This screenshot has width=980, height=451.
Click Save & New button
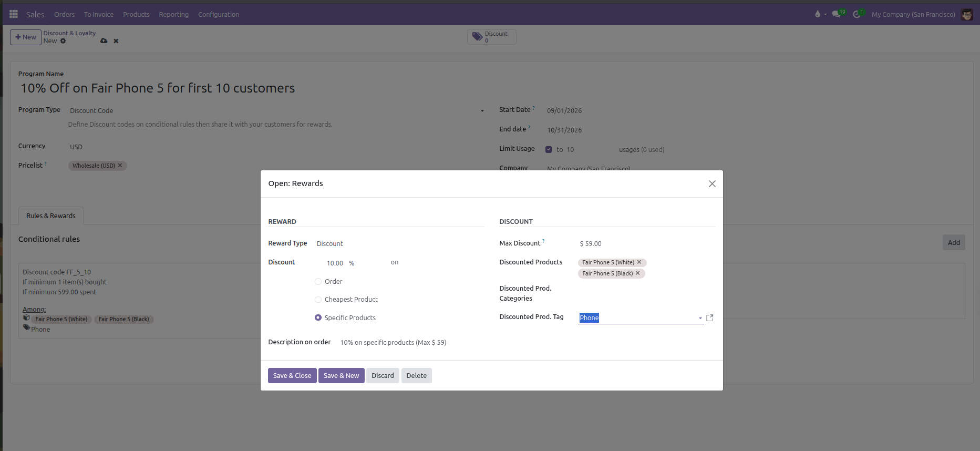click(x=342, y=375)
